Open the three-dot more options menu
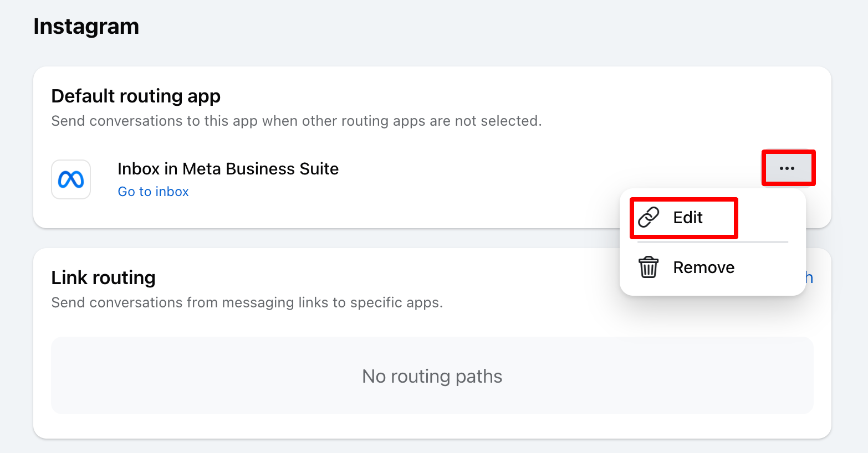The image size is (868, 453). [787, 168]
